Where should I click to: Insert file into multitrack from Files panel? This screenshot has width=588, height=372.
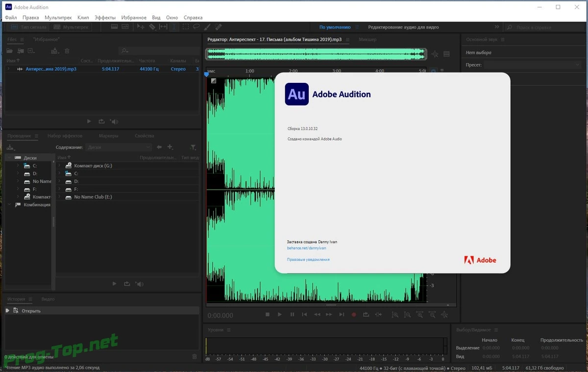(x=54, y=51)
